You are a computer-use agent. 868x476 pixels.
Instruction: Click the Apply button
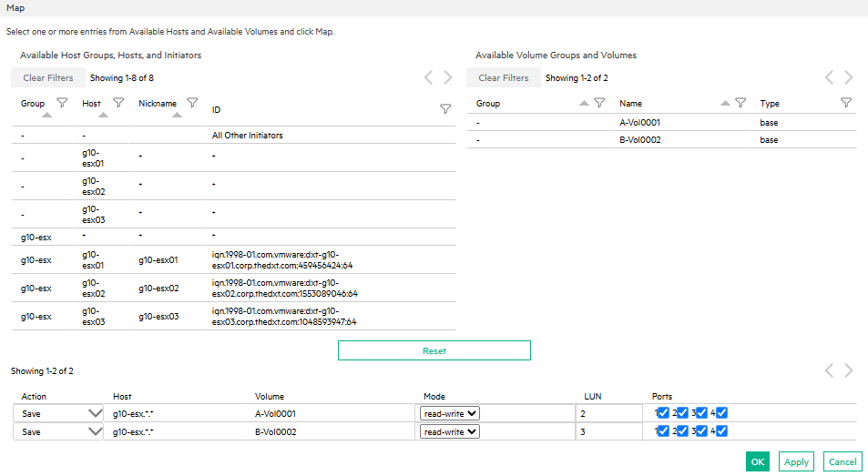pos(796,461)
